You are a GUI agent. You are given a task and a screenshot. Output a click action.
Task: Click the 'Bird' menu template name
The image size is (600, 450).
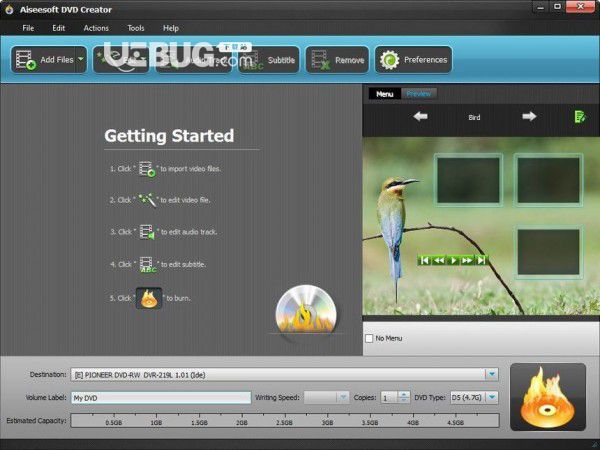474,117
